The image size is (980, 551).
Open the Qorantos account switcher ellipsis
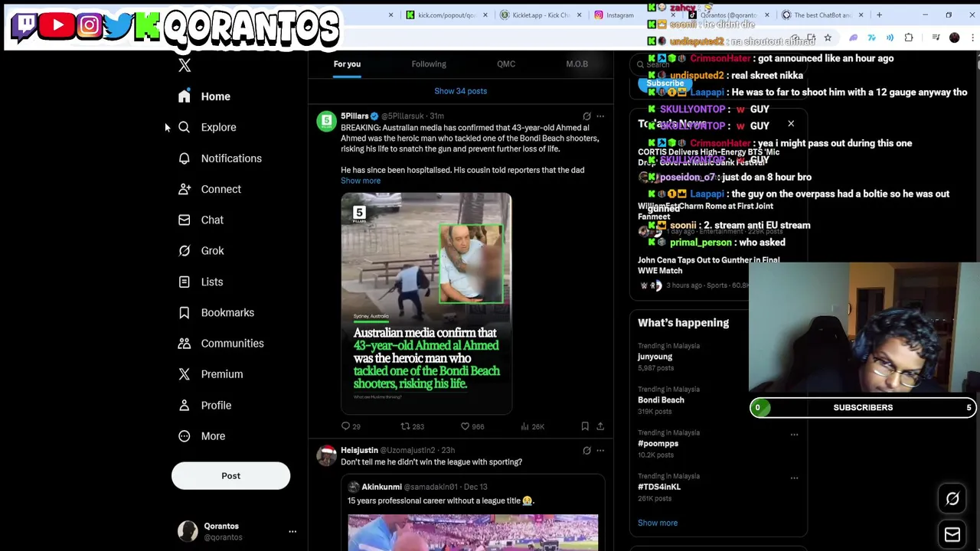click(x=292, y=531)
